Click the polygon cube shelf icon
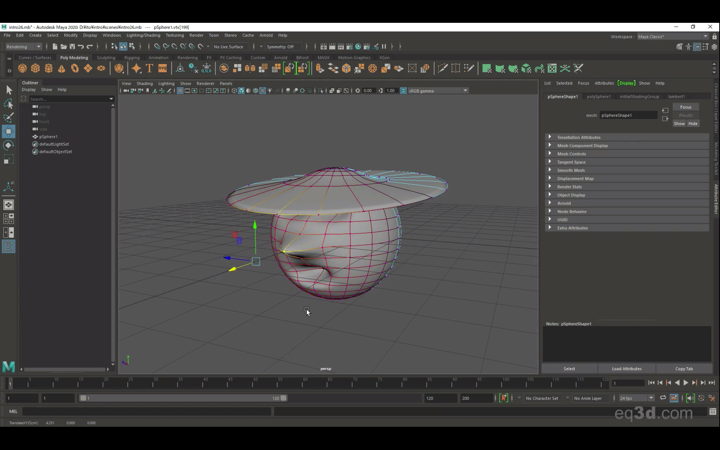 coord(35,69)
